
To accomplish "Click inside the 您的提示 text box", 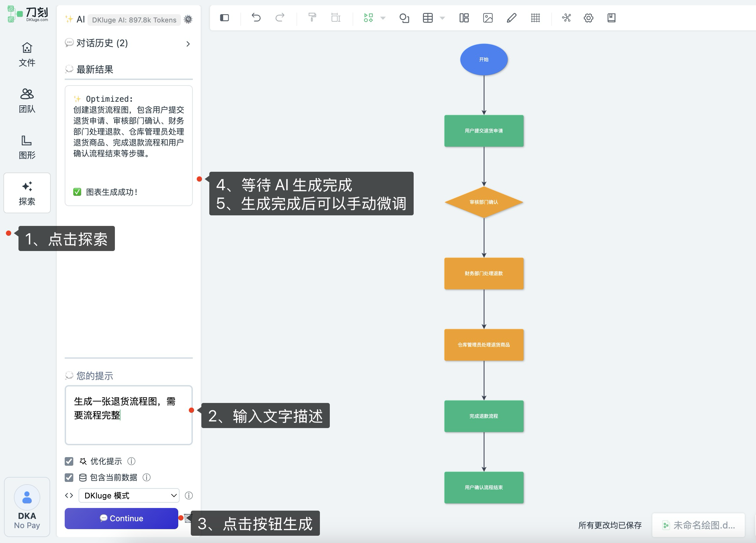I will (128, 415).
